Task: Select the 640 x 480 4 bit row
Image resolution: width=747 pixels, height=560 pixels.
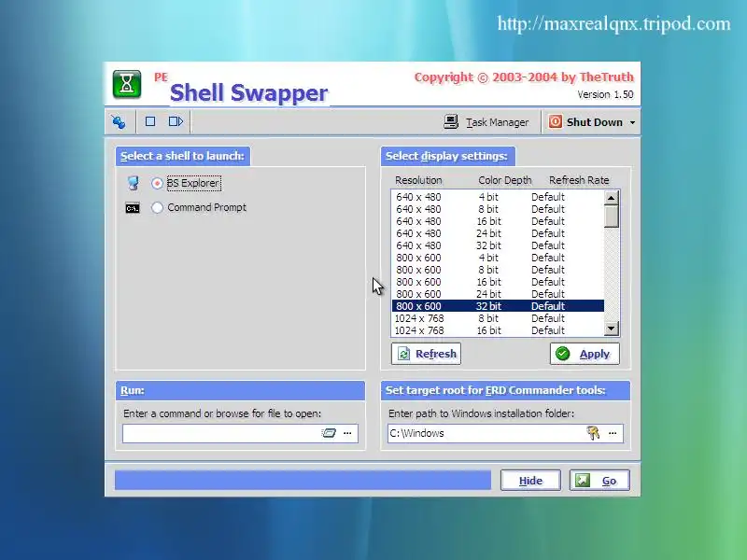Action: coord(498,197)
